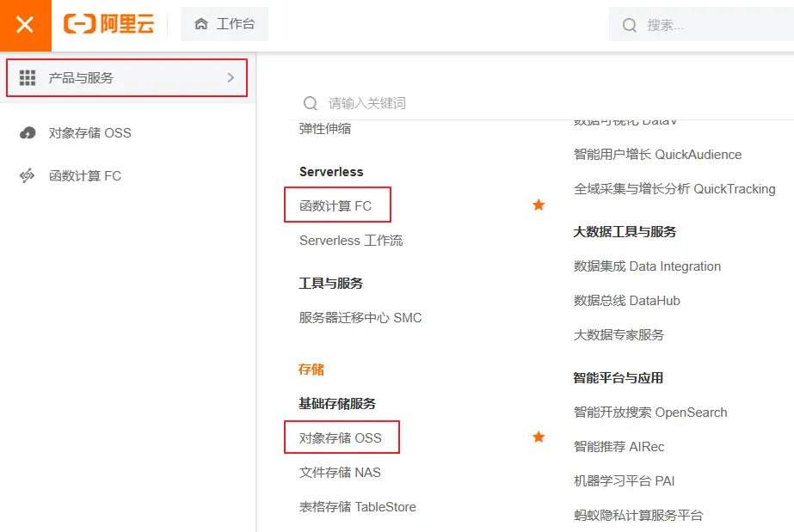Click the home icon beside 工作台
This screenshot has width=794, height=532.
tap(201, 24)
